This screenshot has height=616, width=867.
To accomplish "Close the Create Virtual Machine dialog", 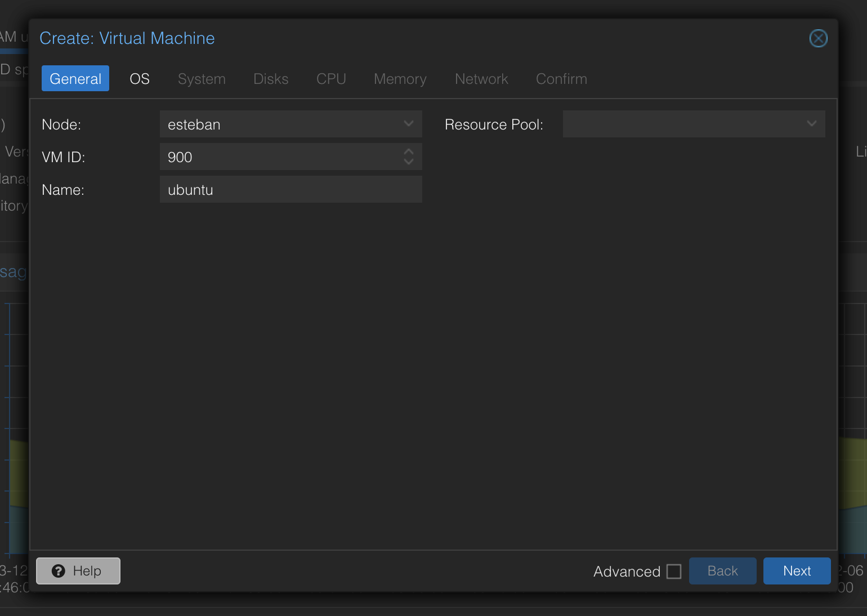I will click(x=818, y=38).
